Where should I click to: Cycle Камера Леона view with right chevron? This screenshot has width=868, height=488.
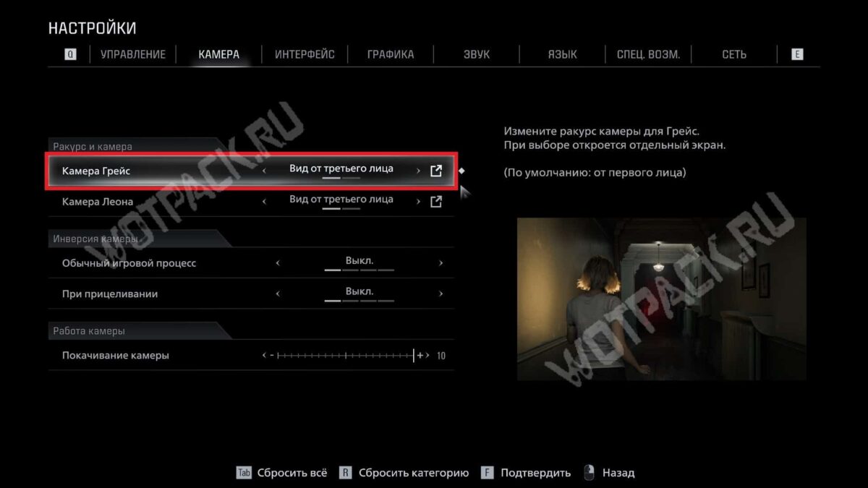418,202
